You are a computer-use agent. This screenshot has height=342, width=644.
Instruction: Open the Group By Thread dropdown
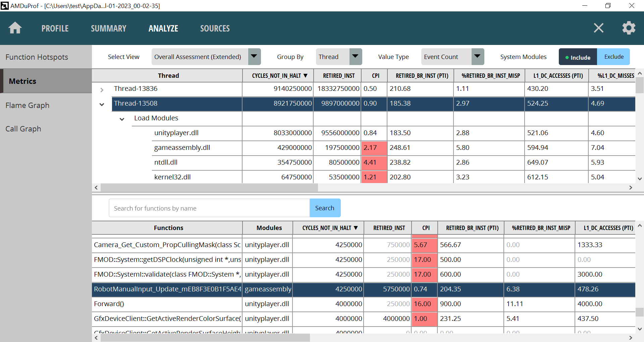click(339, 57)
